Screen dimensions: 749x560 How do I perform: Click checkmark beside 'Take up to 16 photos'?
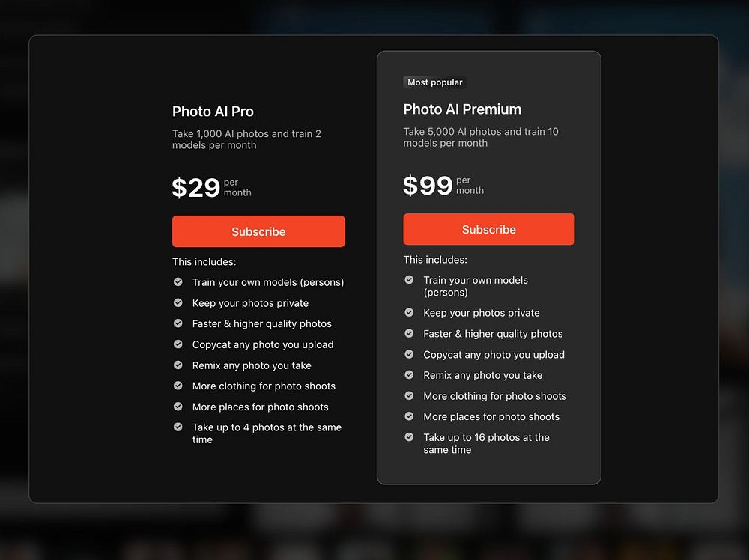pos(410,436)
